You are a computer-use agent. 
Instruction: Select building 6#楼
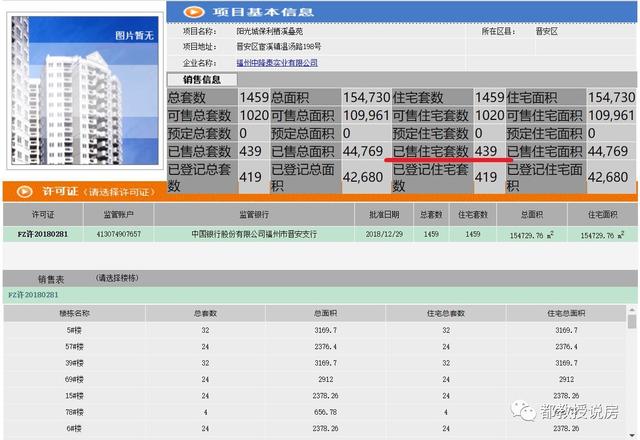74,429
